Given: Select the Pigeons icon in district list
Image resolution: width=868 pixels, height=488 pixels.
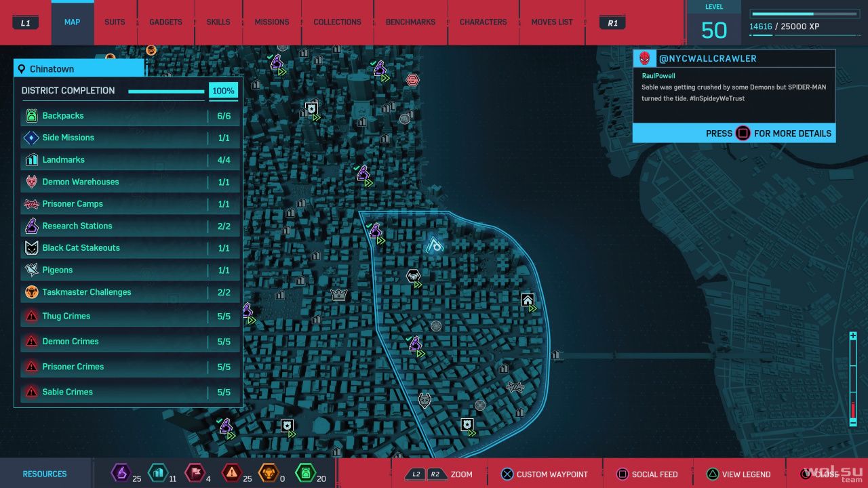Looking at the screenshot, I should tap(31, 270).
